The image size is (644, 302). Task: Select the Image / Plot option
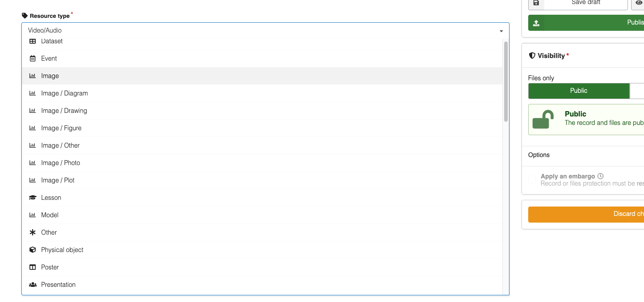[x=58, y=180]
